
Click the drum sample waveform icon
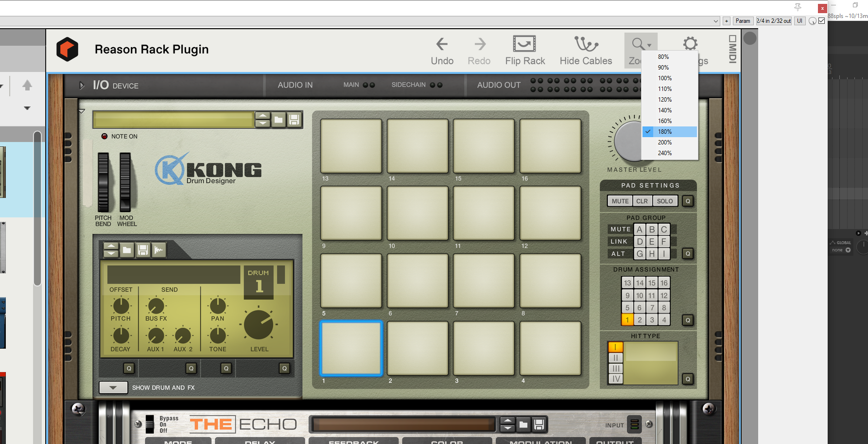tap(158, 250)
